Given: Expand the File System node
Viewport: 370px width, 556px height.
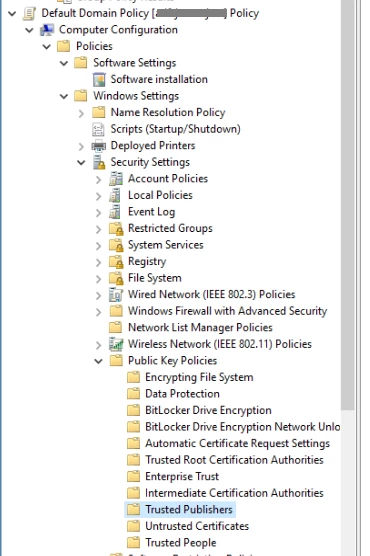Looking at the screenshot, I should (99, 279).
